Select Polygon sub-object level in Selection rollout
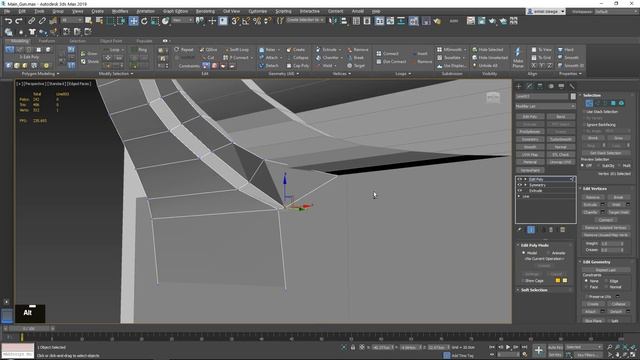Image resolution: width=640 pixels, height=360 pixels. click(x=613, y=103)
